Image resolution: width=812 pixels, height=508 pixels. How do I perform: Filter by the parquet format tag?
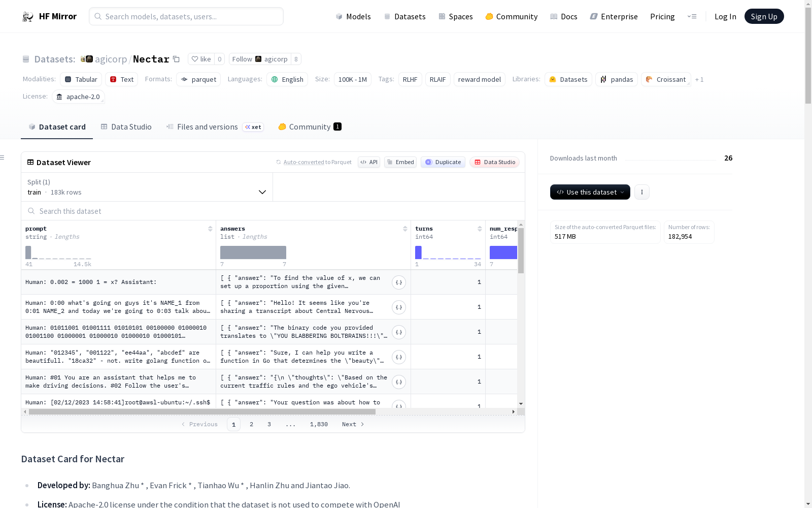198,79
